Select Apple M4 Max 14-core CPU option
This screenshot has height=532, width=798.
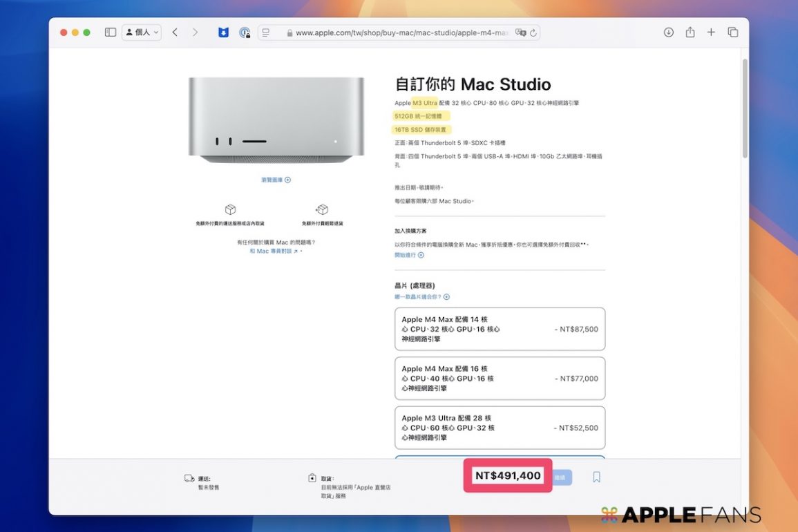pos(500,330)
